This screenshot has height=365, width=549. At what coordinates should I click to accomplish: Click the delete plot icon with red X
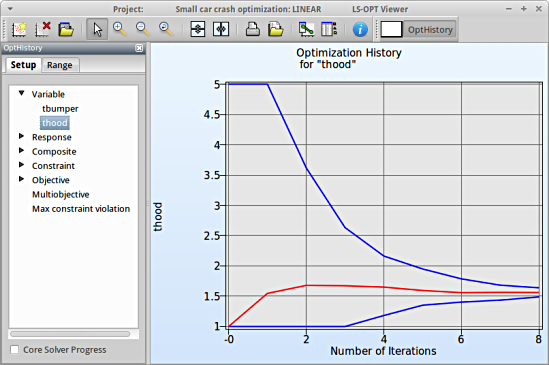click(43, 29)
